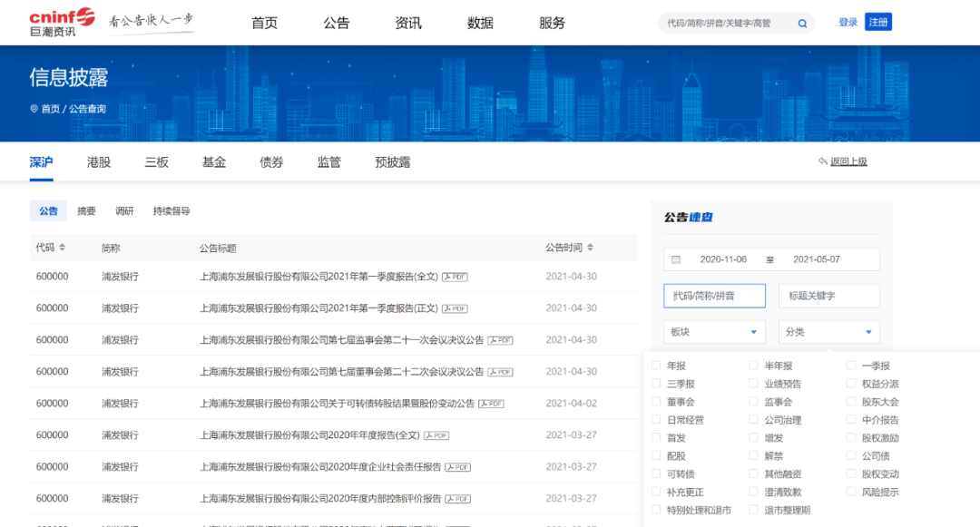Check the 一季报 checkbox
Image resolution: width=980 pixels, height=527 pixels.
point(850,366)
